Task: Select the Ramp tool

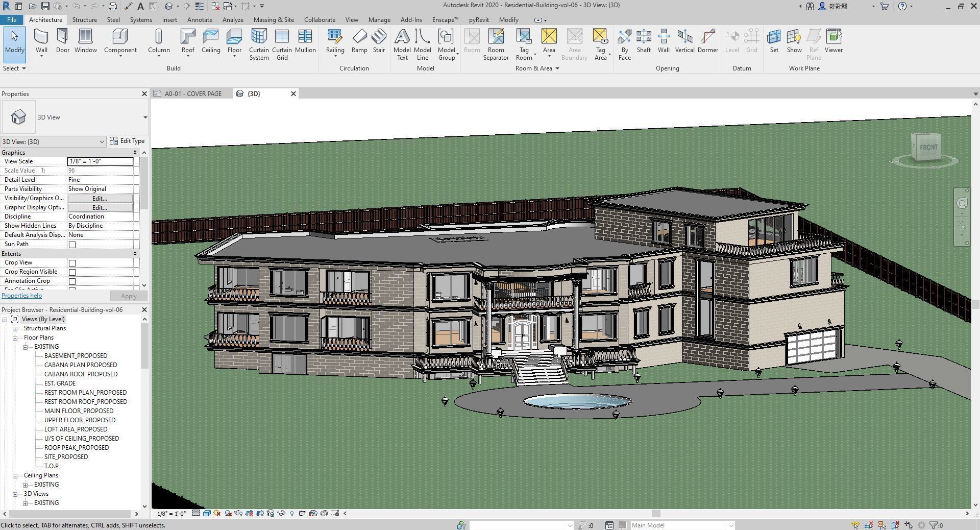Action: (359, 41)
